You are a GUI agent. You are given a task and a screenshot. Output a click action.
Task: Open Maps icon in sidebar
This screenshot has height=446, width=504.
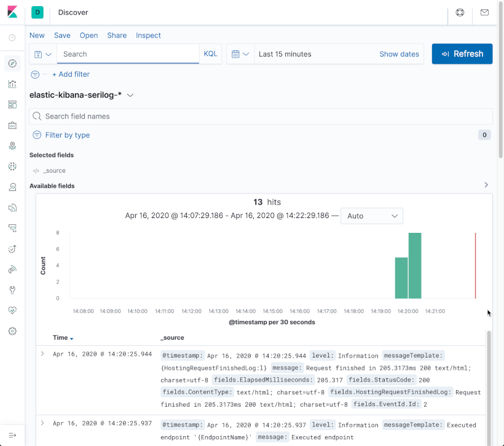12,146
